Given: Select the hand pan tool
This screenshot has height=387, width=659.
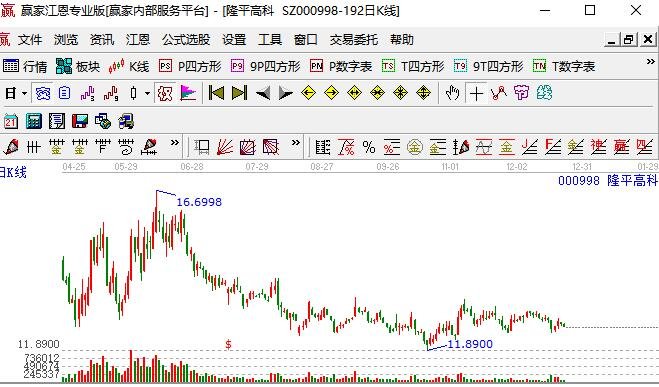Looking at the screenshot, I should pos(453,93).
